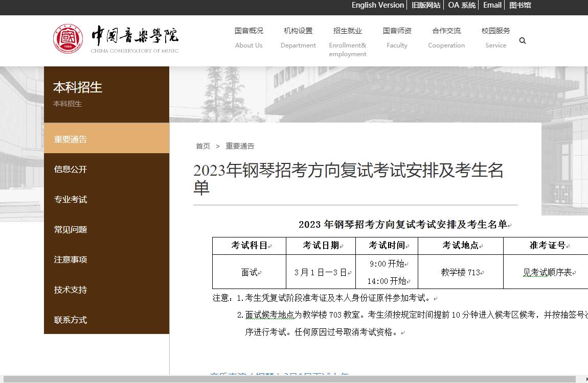Open the 校园服务 Service menu
The width and height of the screenshot is (588, 383).
[496, 38]
